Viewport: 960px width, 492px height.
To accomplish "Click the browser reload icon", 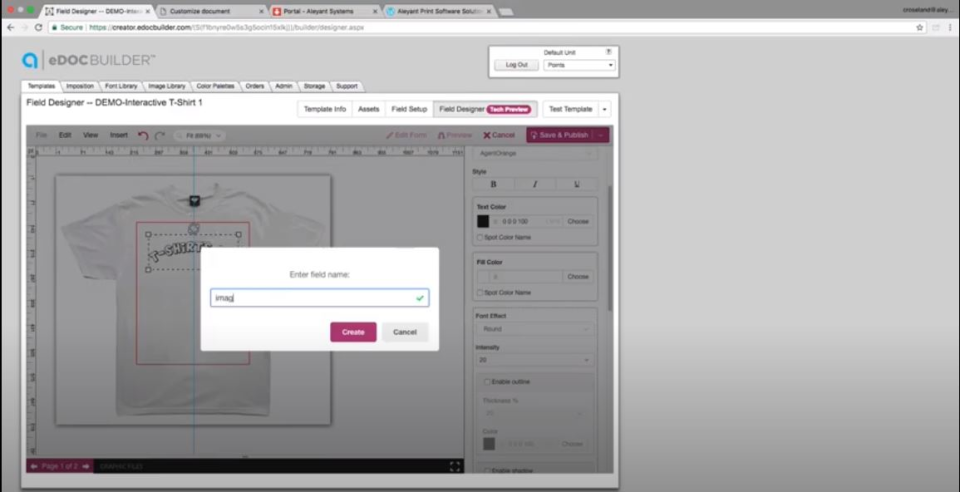I will point(38,28).
